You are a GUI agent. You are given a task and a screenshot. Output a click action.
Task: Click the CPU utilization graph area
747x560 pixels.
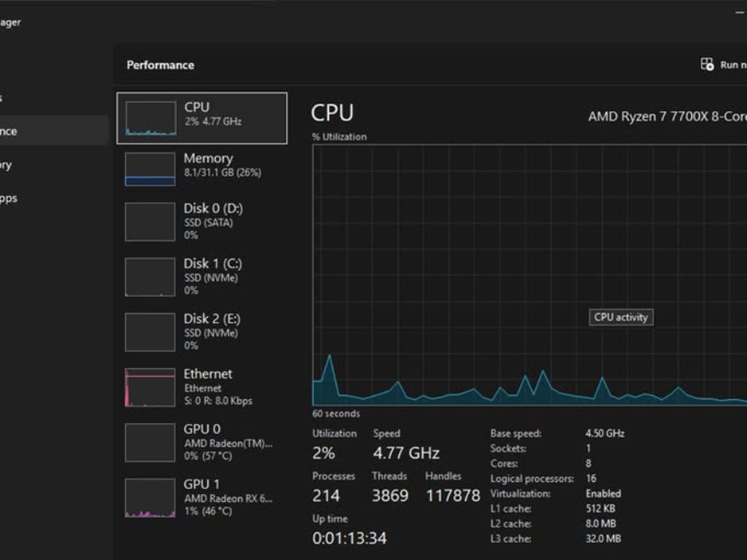pyautogui.click(x=530, y=275)
